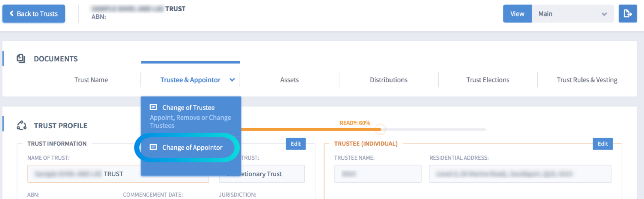Open the Trust Elections tab
This screenshot has width=644, height=199.
488,80
